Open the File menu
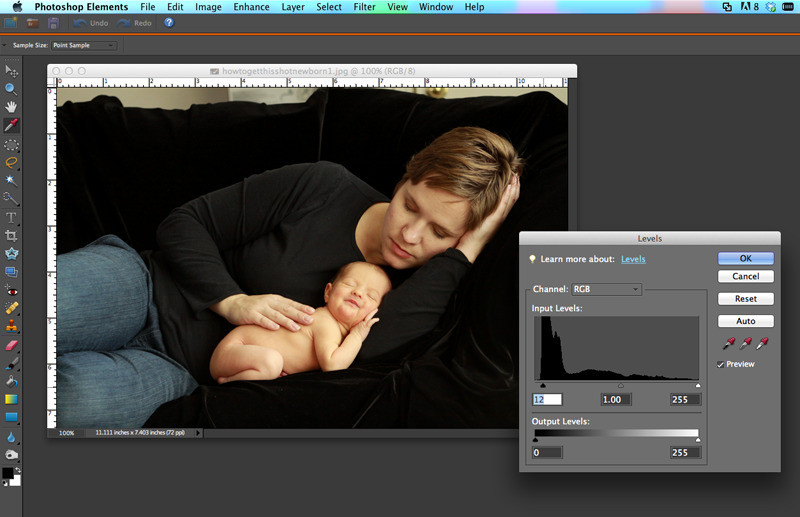 point(147,7)
